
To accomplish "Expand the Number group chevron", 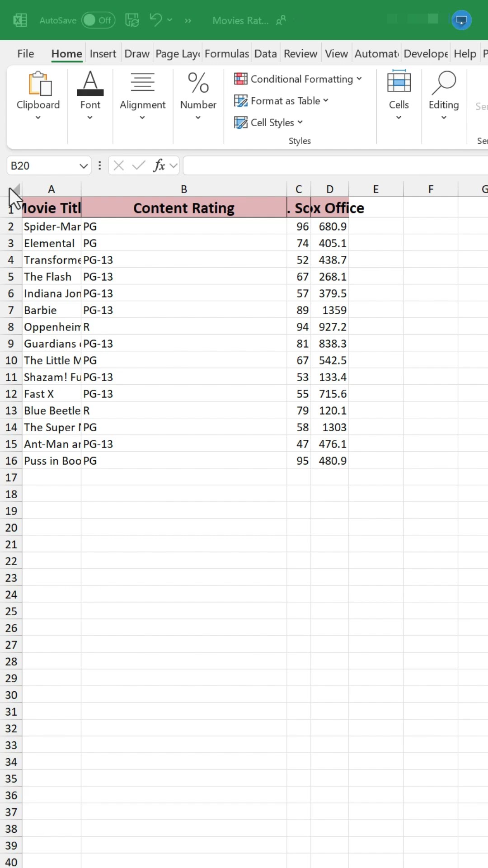I will [198, 118].
